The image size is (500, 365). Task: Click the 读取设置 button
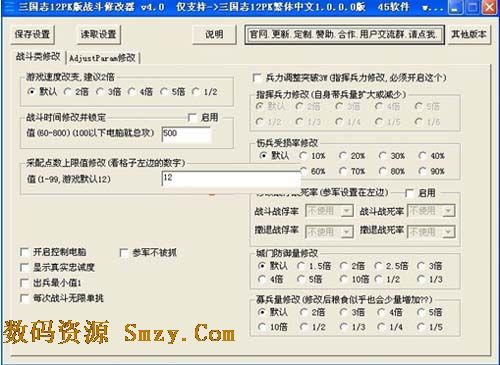[x=98, y=34]
